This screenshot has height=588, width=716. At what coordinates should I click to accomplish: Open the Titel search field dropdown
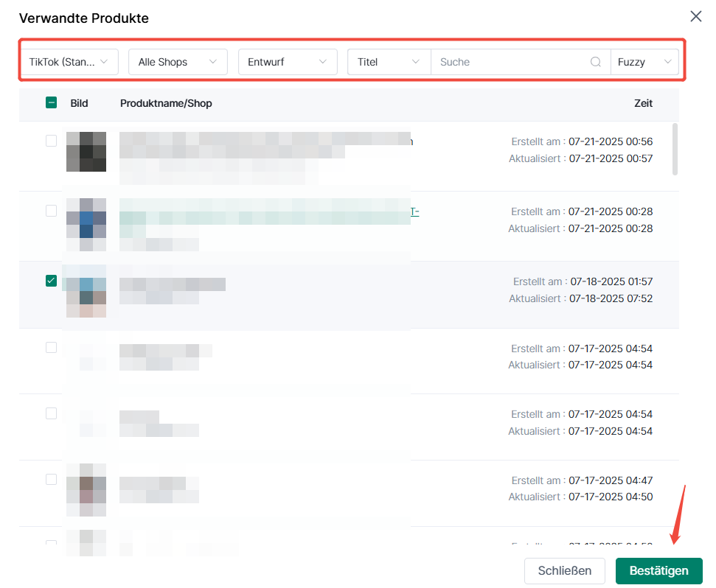tap(389, 62)
